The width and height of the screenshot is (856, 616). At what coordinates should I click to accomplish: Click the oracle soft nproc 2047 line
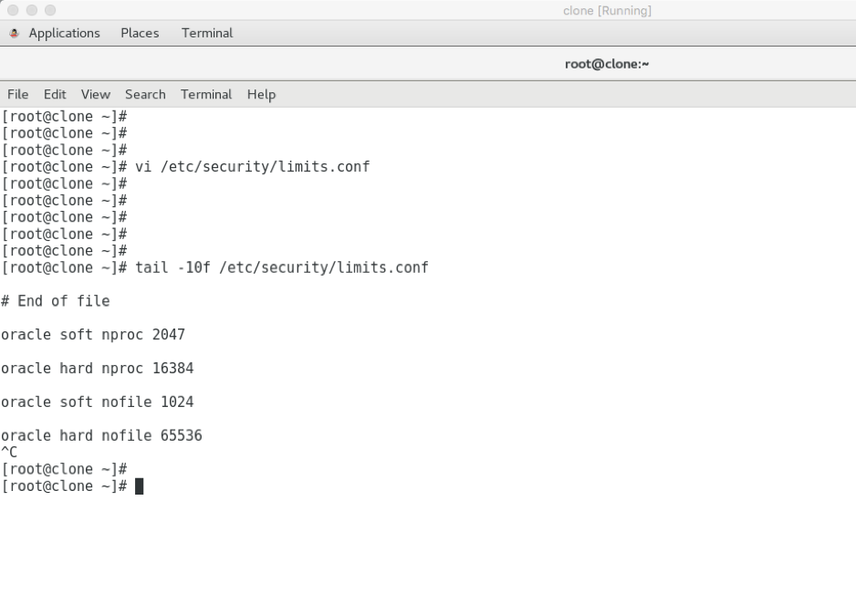tap(92, 334)
